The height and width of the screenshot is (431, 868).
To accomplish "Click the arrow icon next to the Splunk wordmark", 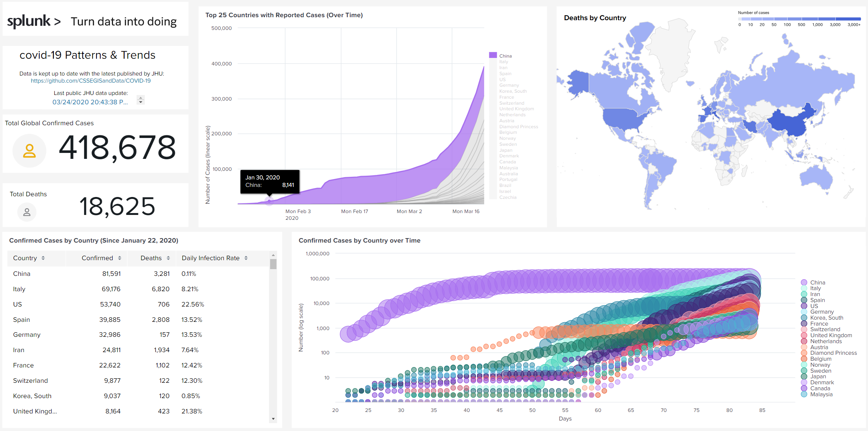I will [x=57, y=21].
